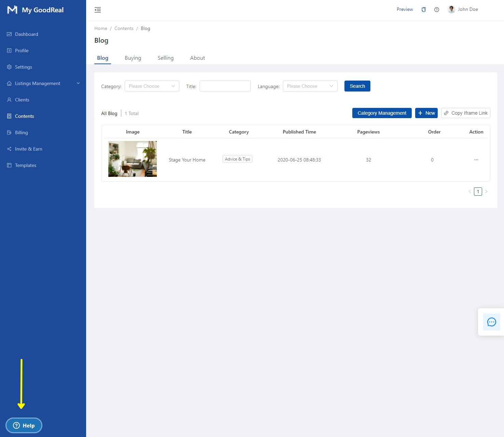Screen dimensions: 504x437
Task: Click the copy icon next to Preview
Action: click(x=423, y=10)
